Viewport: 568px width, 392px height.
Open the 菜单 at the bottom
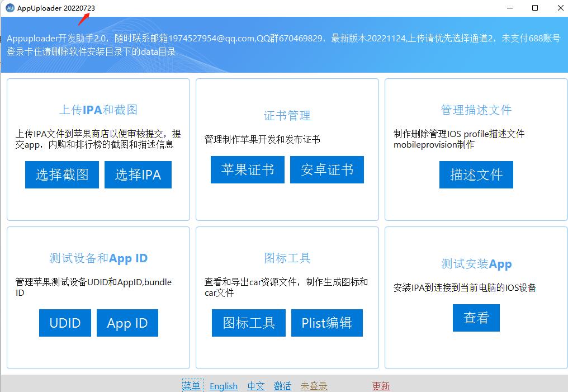192,386
